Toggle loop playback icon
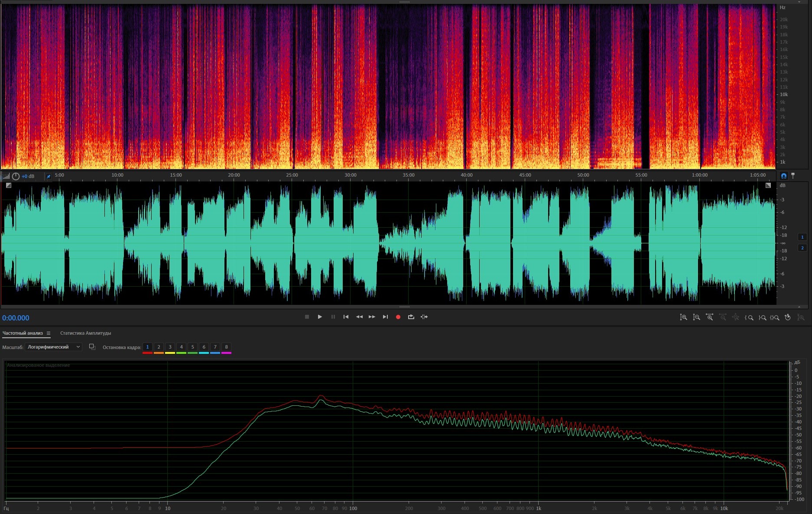The height and width of the screenshot is (514, 812). pos(411,317)
